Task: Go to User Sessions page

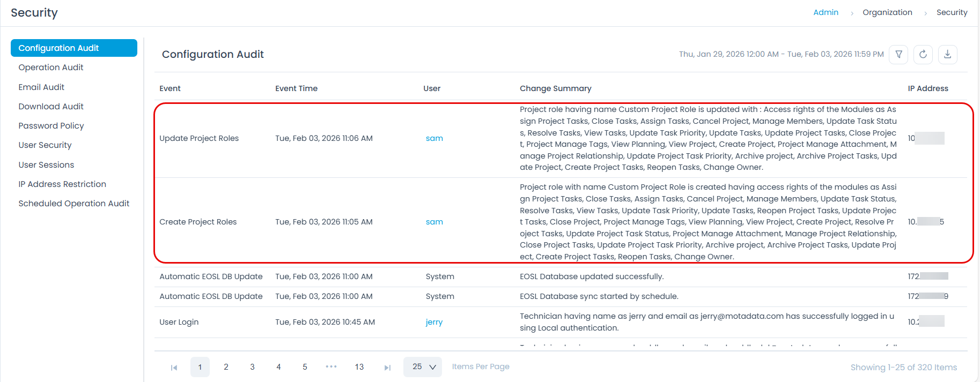Action: 46,165
